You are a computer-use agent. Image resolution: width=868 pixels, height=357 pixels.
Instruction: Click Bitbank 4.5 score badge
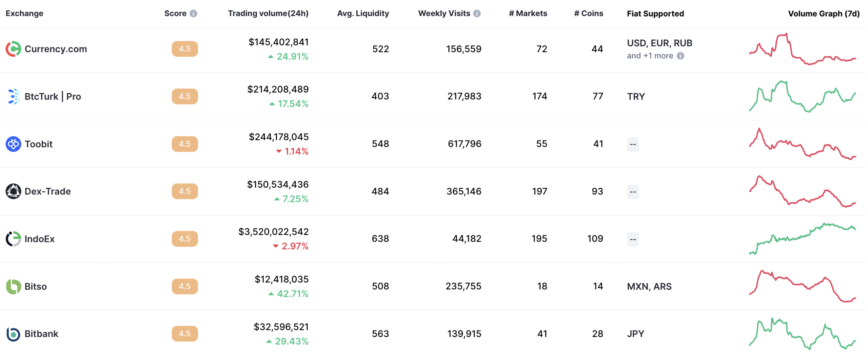(x=185, y=334)
